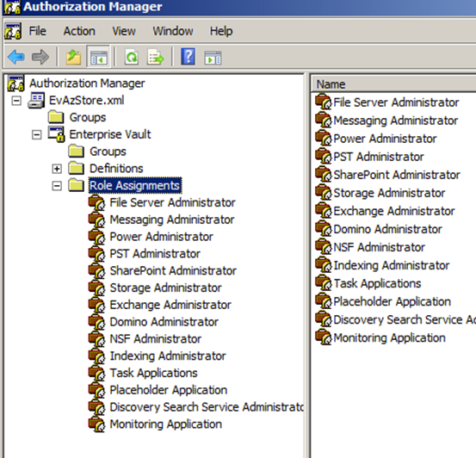Screen dimensions: 476x458
Task: Select Indexing Administrator in the tree
Action: coord(168,356)
